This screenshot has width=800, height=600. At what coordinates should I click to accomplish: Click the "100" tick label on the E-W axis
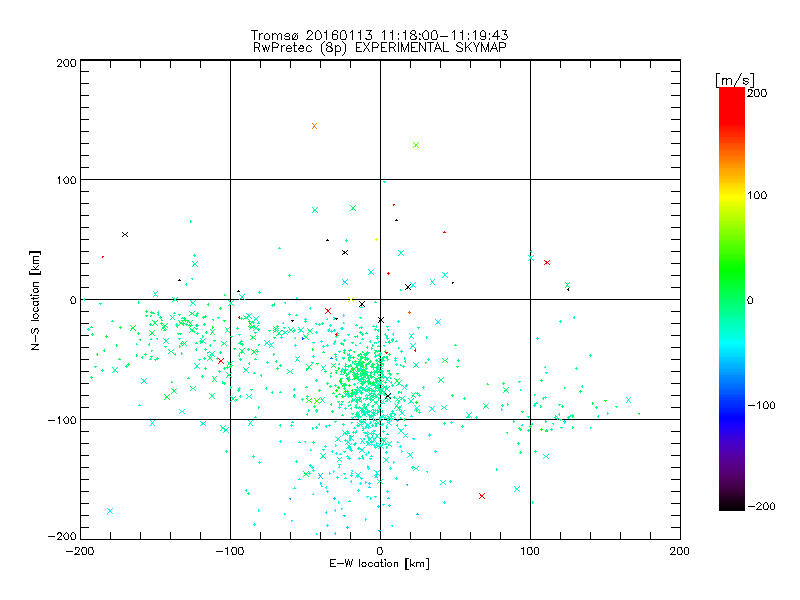[x=530, y=551]
